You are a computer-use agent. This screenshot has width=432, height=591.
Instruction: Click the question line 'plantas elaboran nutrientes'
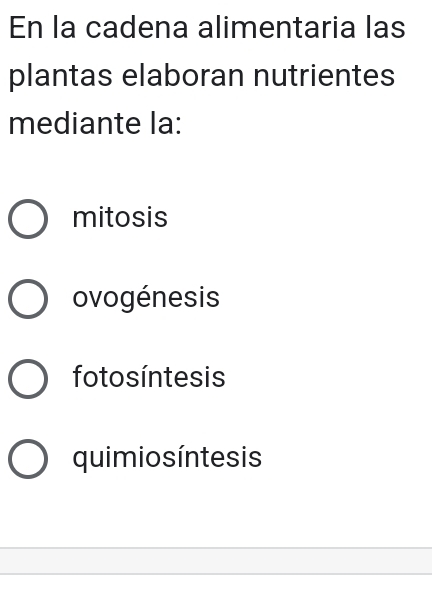tap(202, 77)
